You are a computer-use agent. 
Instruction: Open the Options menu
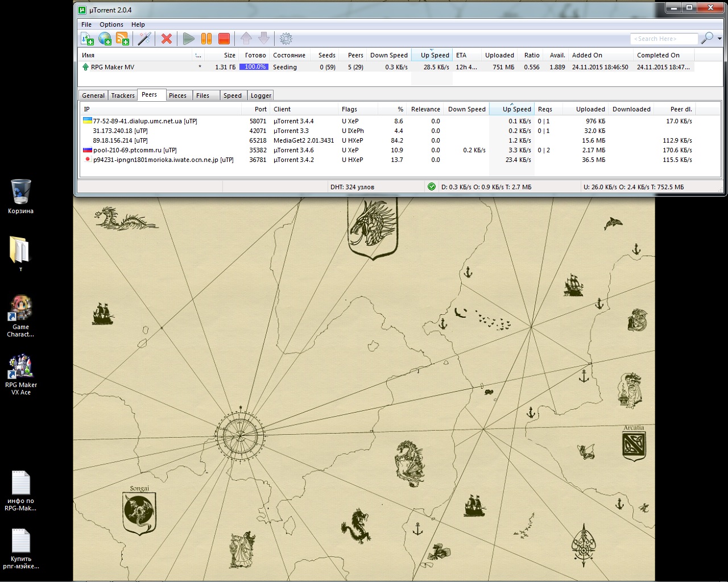coord(111,24)
